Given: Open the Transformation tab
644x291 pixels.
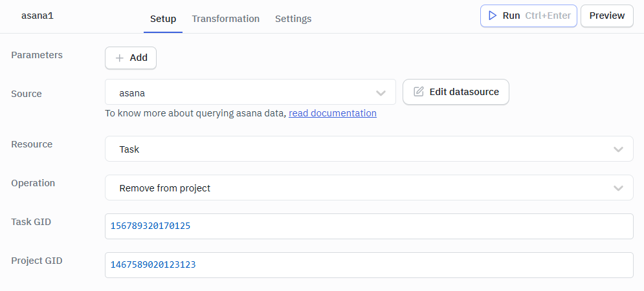Looking at the screenshot, I should click(x=225, y=19).
